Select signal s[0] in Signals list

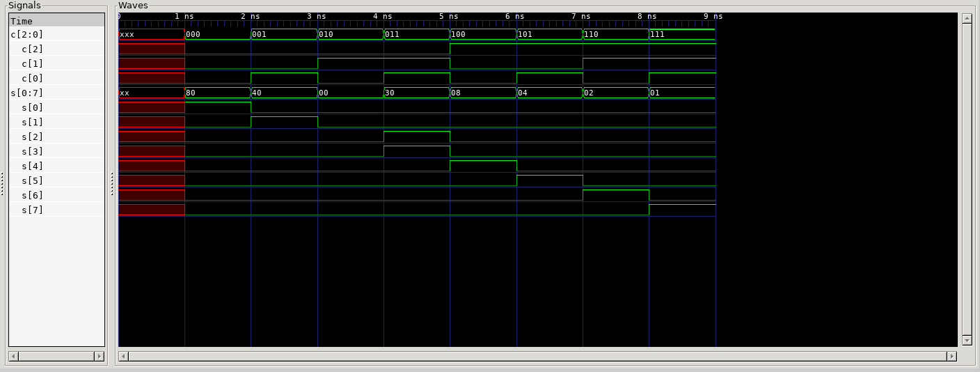(56, 107)
